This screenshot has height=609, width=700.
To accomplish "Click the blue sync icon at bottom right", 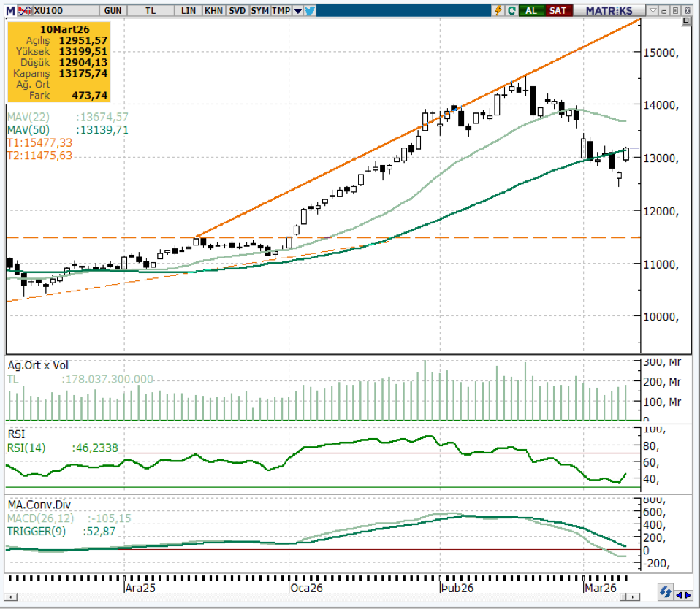I will coord(665,592).
